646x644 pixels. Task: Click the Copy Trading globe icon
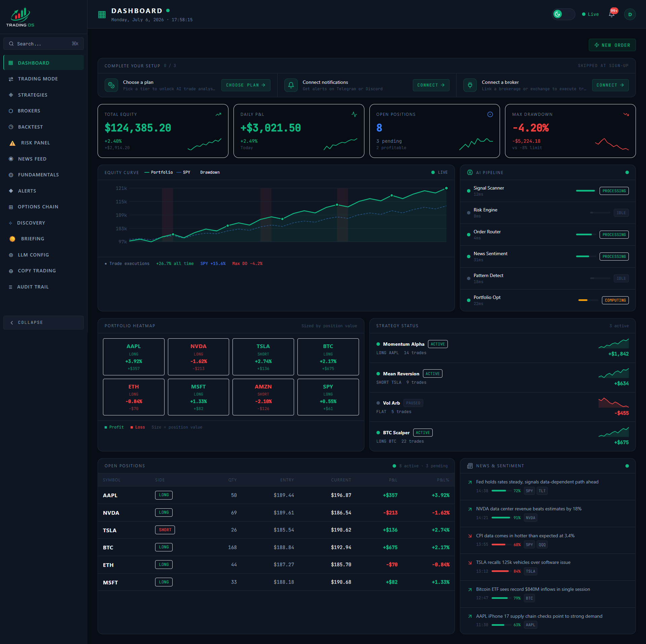(x=11, y=271)
